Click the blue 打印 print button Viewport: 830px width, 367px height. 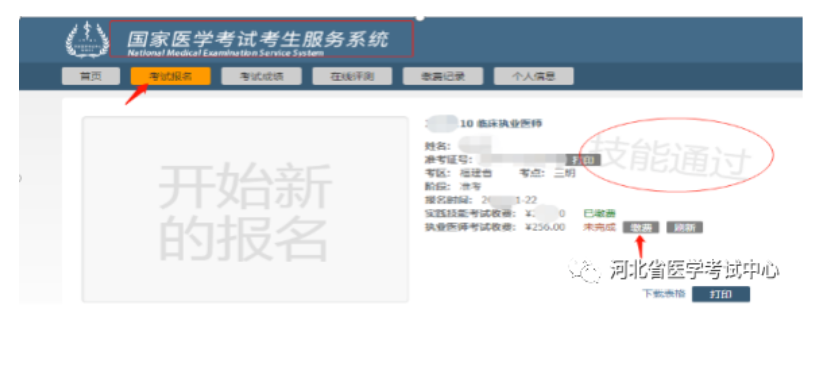point(720,294)
